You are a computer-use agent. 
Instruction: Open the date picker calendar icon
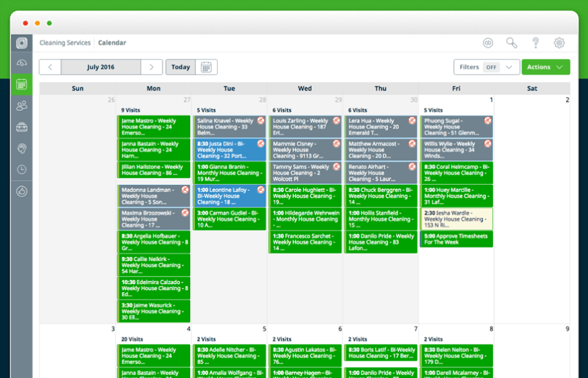tap(206, 67)
